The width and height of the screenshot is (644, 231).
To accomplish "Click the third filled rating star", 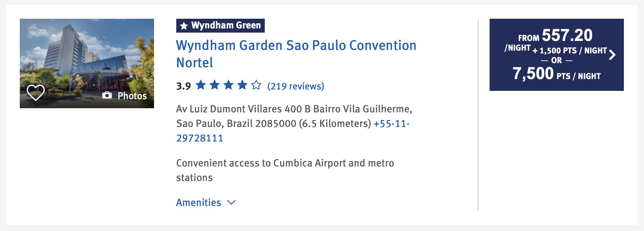I will 228,85.
